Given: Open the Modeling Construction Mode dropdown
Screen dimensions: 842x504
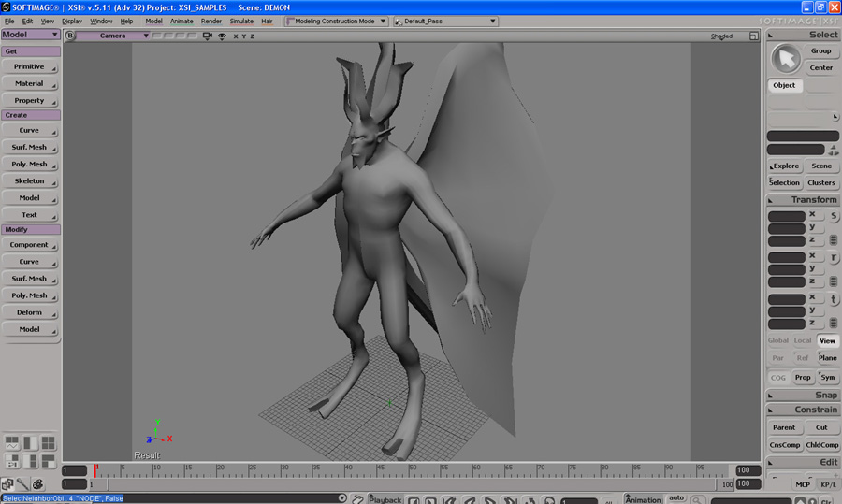Looking at the screenshot, I should (336, 22).
